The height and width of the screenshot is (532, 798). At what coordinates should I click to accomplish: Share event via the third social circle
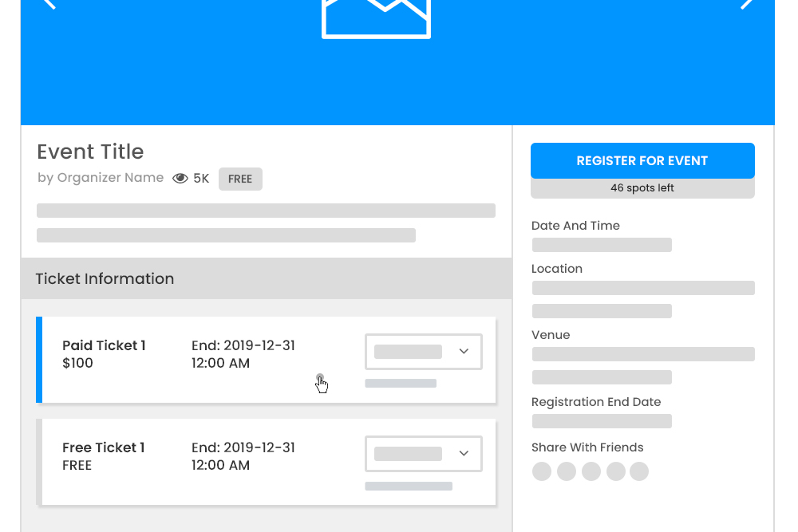pyautogui.click(x=591, y=471)
